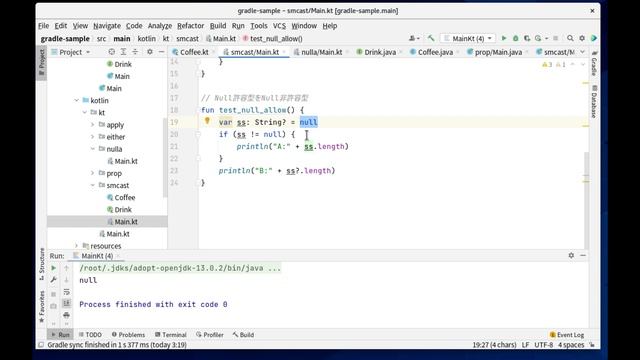Screen dimensions: 640x360
Task: Open the Profiler tool window
Action: pos(209,335)
